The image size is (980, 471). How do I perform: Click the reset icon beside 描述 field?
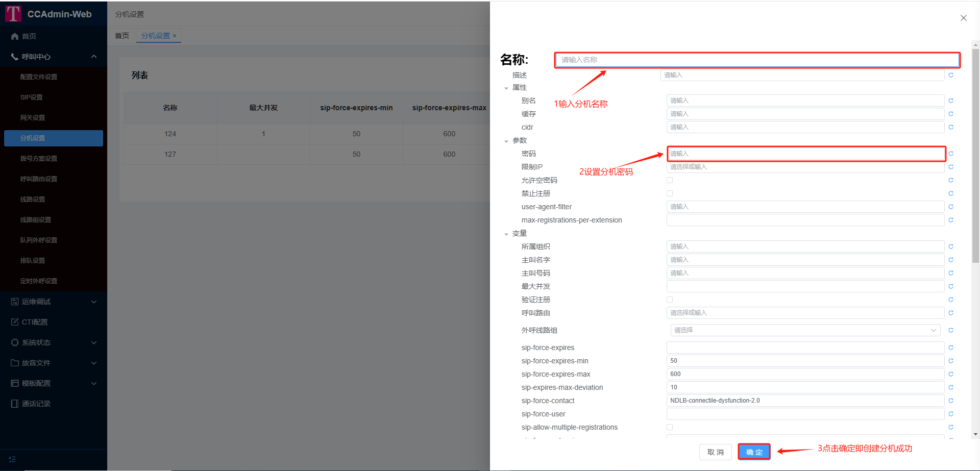[950, 75]
